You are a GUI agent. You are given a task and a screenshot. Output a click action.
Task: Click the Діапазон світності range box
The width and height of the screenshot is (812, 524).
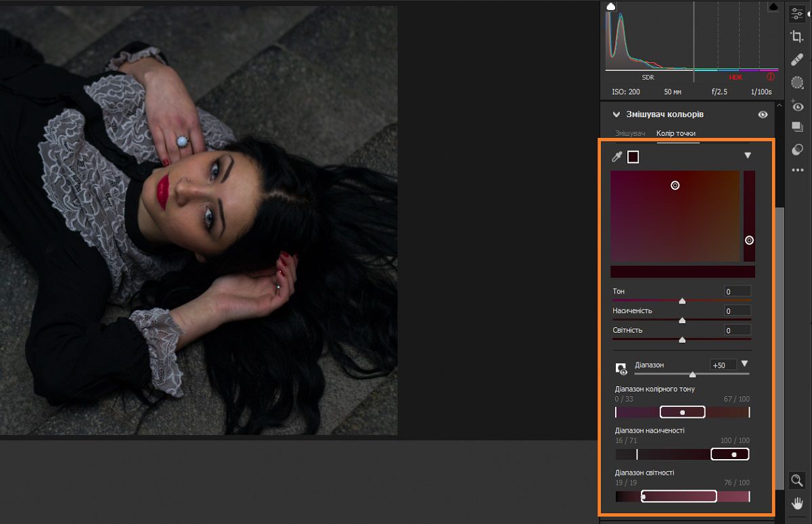coord(679,496)
